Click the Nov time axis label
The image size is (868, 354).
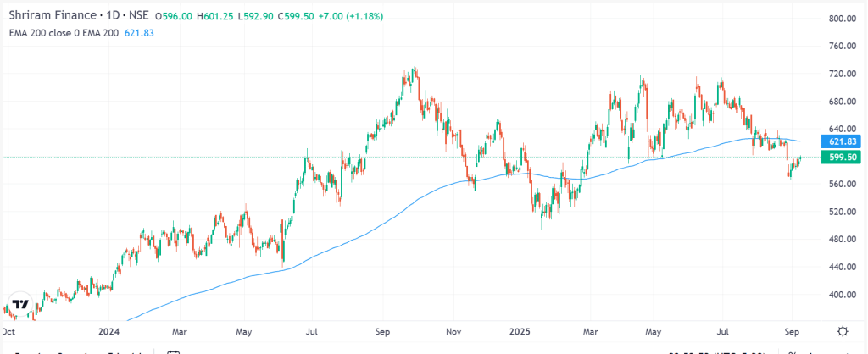(x=453, y=332)
